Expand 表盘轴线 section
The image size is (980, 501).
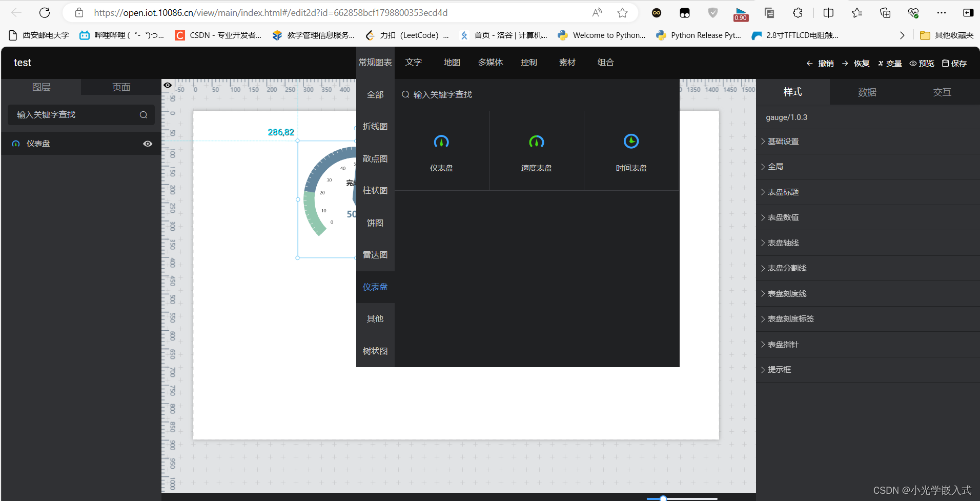[868, 243]
